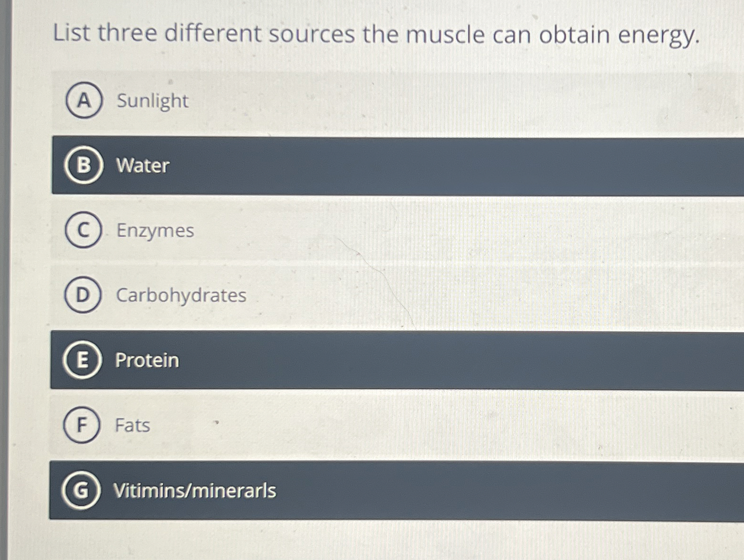This screenshot has height=560, width=744.
Task: Click the circled letter A badge
Action: point(85,101)
